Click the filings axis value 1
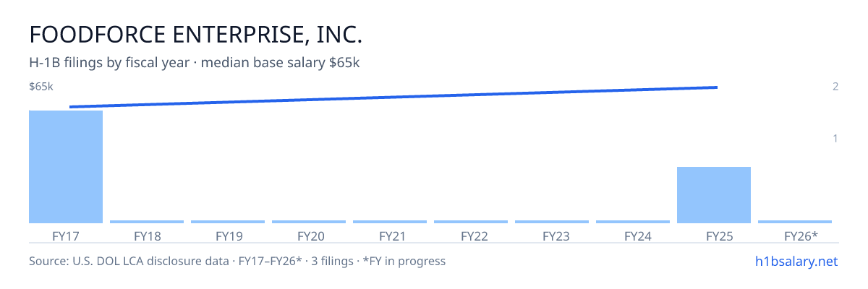Image resolution: width=868 pixels, height=289 pixels. coord(835,138)
